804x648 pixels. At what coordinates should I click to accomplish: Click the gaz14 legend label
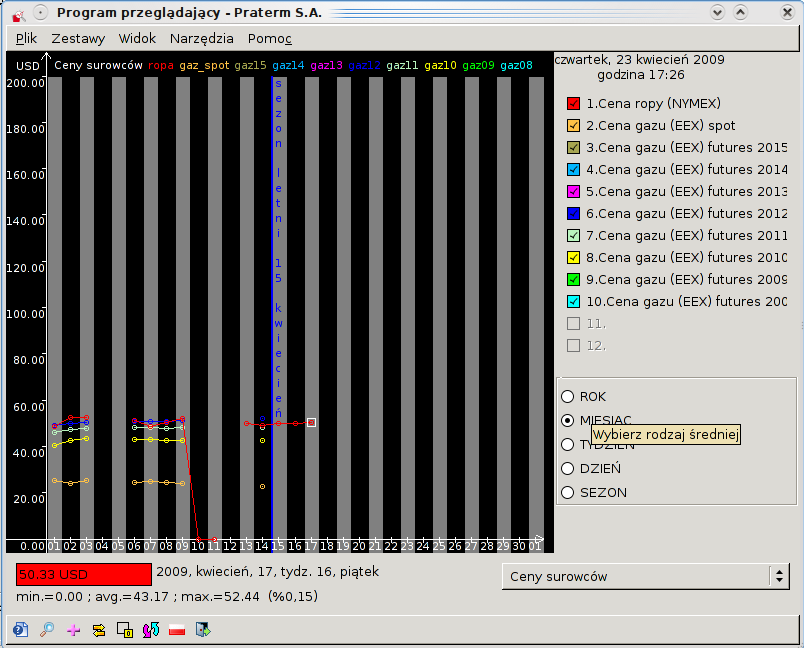[288, 66]
